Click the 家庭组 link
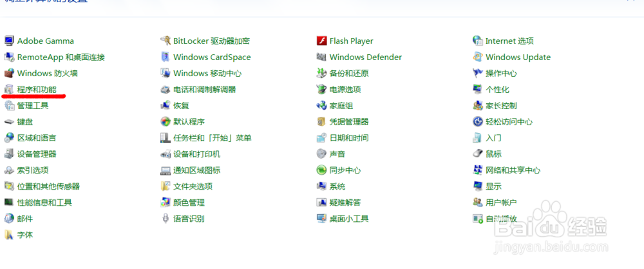The height and width of the screenshot is (269, 644). (x=341, y=106)
